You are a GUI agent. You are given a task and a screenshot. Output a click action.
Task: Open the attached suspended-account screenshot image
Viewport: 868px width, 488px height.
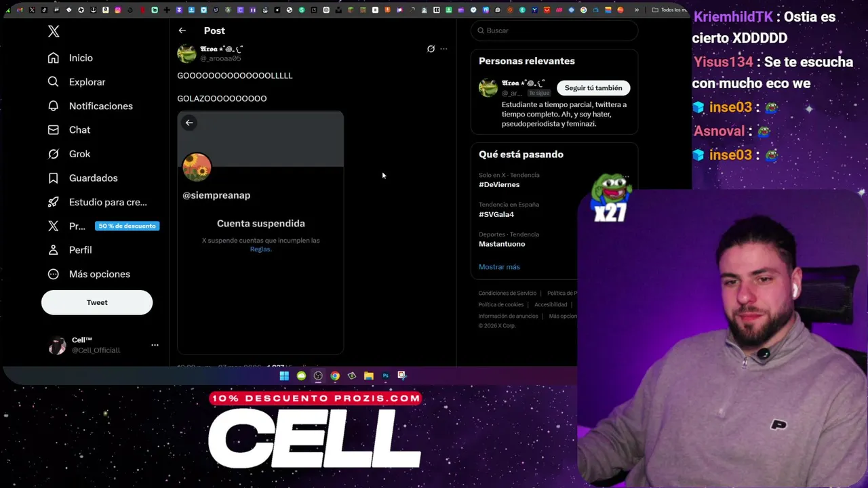[x=260, y=232]
